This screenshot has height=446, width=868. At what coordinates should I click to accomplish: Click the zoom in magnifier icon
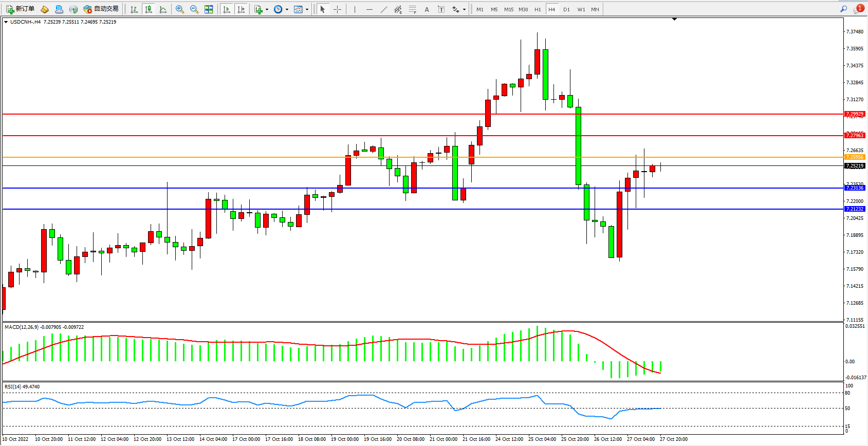(x=180, y=9)
